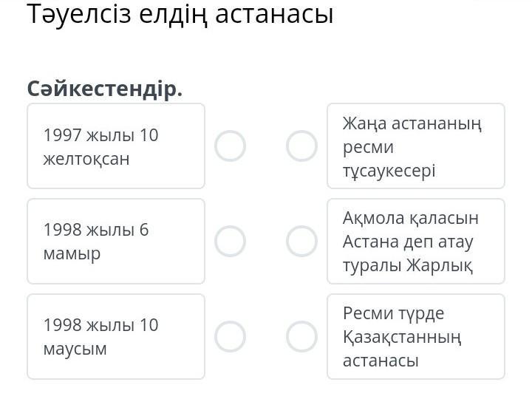
Task: Click the word желтоқсан in the first date card
Action: (86, 159)
